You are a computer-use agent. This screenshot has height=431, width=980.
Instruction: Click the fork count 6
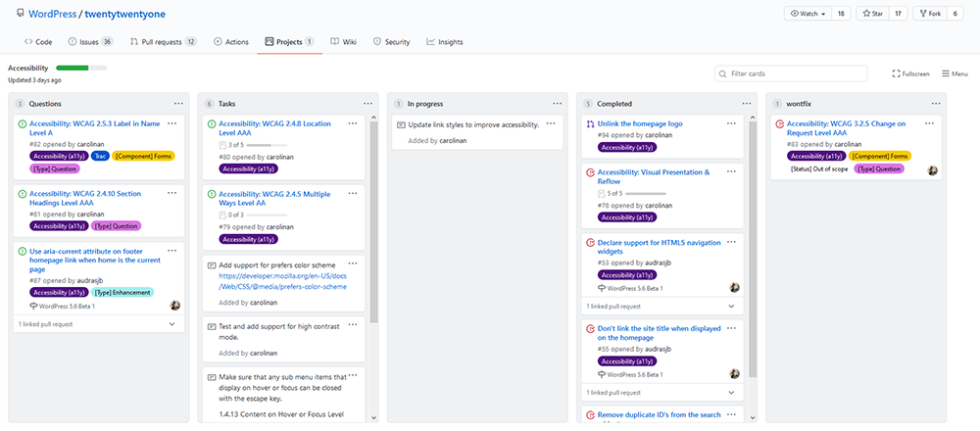click(x=955, y=14)
